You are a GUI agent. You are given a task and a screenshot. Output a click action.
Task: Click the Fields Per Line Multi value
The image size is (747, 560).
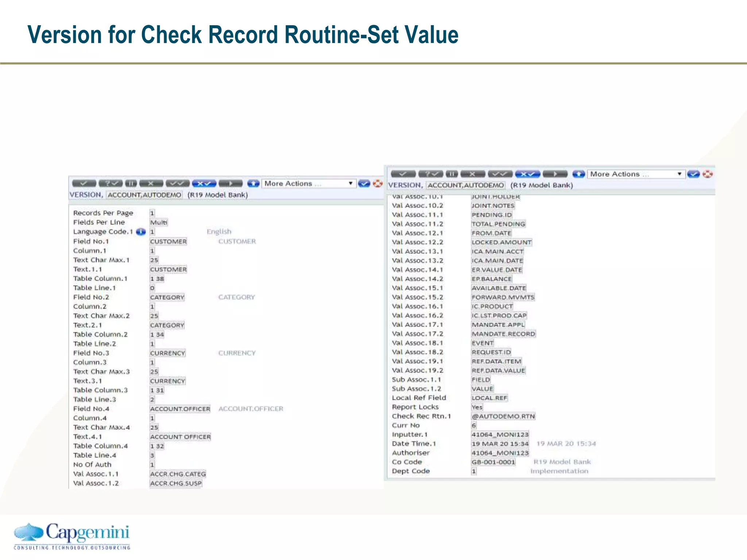pyautogui.click(x=159, y=222)
